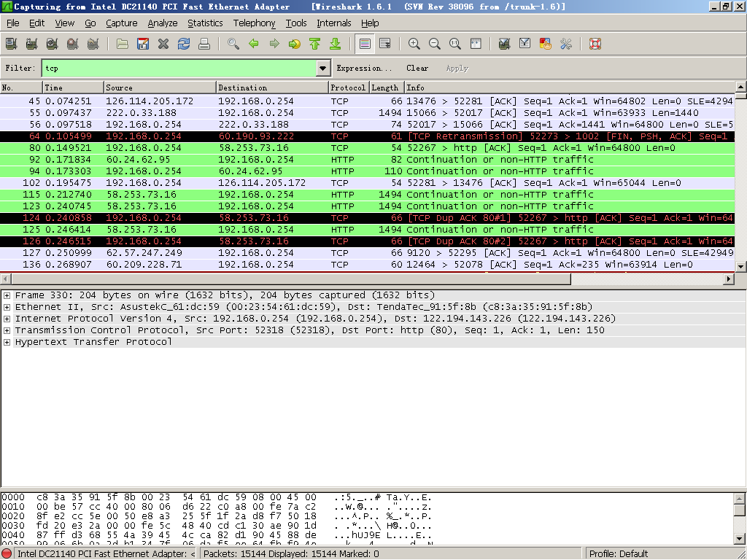Open the list of capture interfaces

(11, 44)
